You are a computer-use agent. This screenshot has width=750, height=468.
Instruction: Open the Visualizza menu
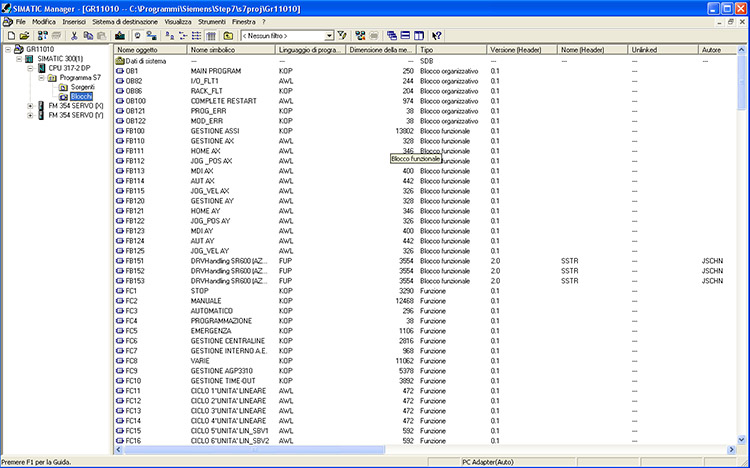(178, 22)
